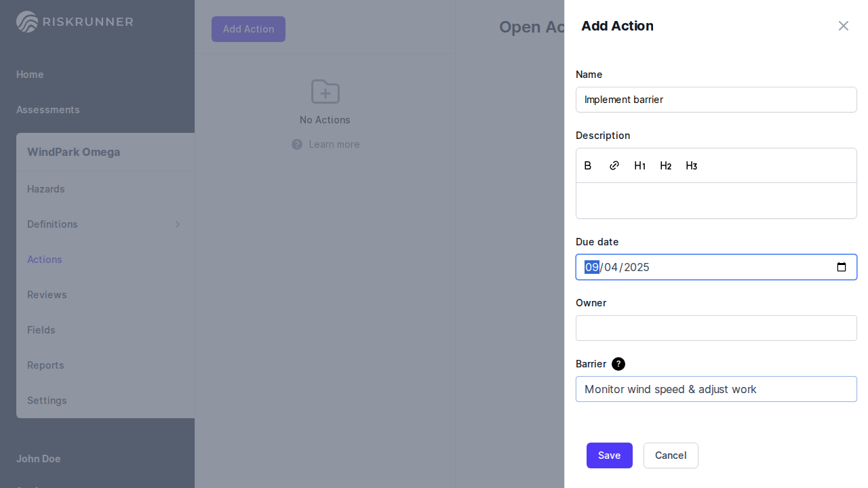Click the Bold formatting icon
This screenshot has height=488, width=868.
pos(588,166)
